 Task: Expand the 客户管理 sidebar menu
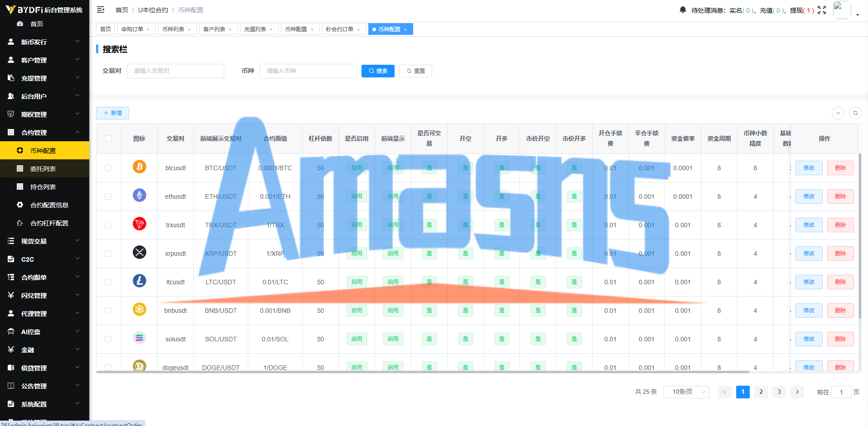(x=44, y=60)
